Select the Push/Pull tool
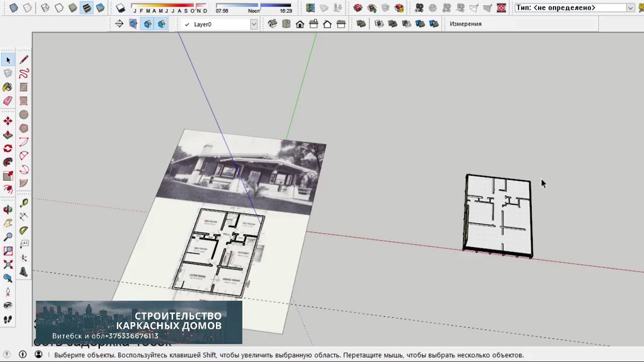The image size is (644, 362). tap(8, 135)
